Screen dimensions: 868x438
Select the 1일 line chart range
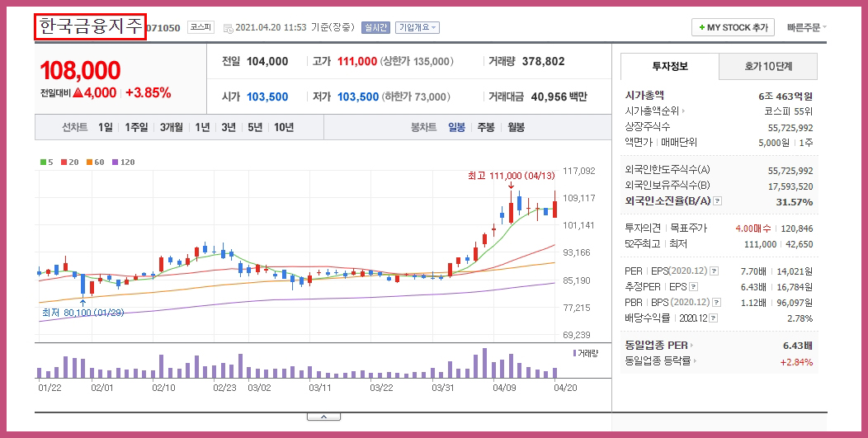105,127
